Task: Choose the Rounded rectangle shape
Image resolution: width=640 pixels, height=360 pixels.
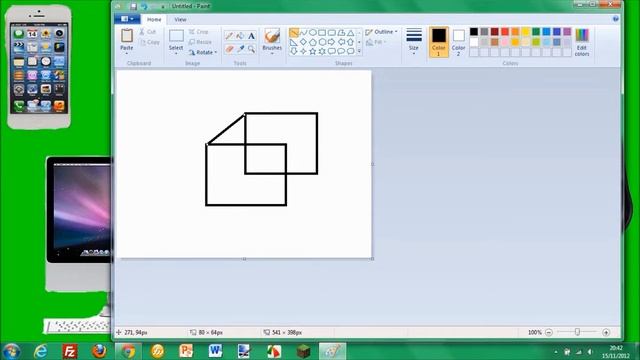Action: coord(331,32)
